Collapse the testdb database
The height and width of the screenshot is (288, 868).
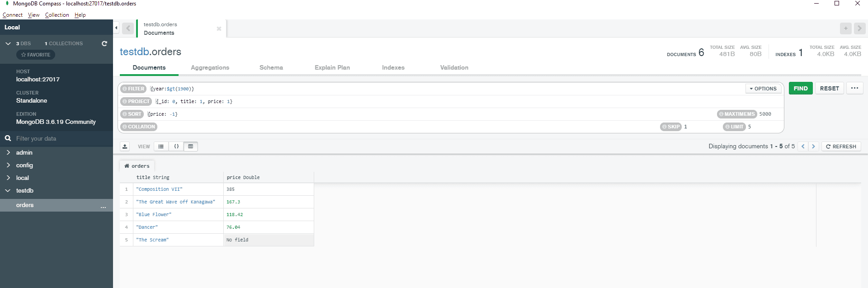(x=8, y=190)
